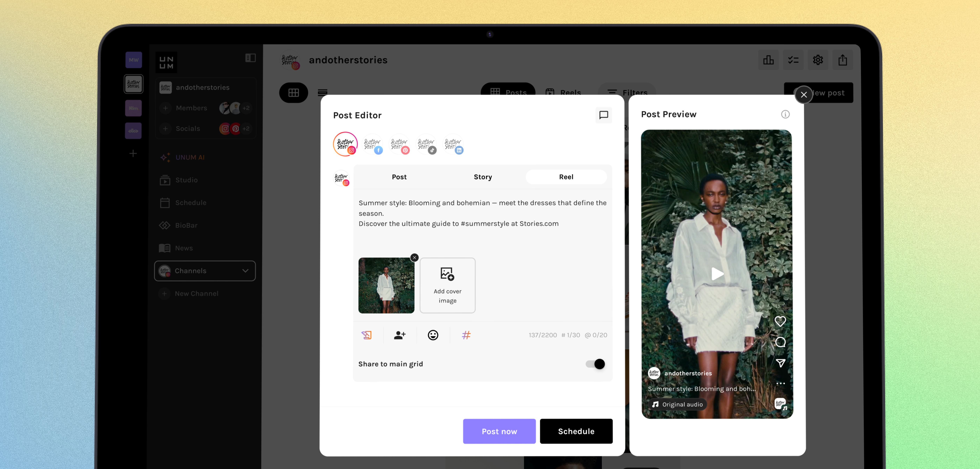Open the analytics bar chart icon
The height and width of the screenshot is (469, 980).
click(768, 60)
